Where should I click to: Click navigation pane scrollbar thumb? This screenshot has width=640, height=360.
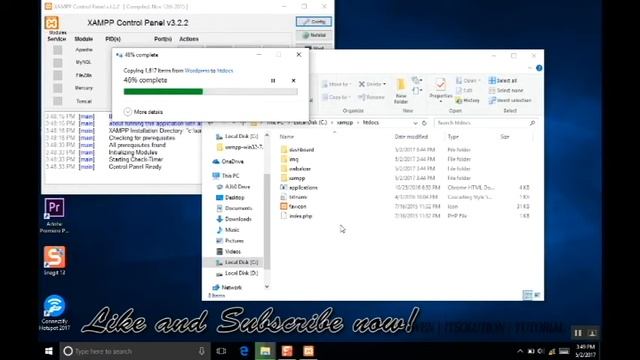click(x=267, y=222)
